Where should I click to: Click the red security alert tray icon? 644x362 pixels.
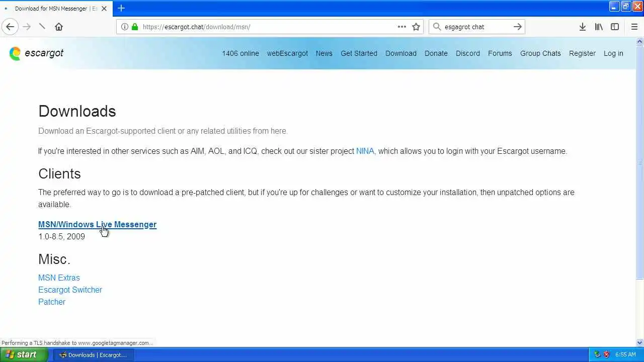coord(606,354)
